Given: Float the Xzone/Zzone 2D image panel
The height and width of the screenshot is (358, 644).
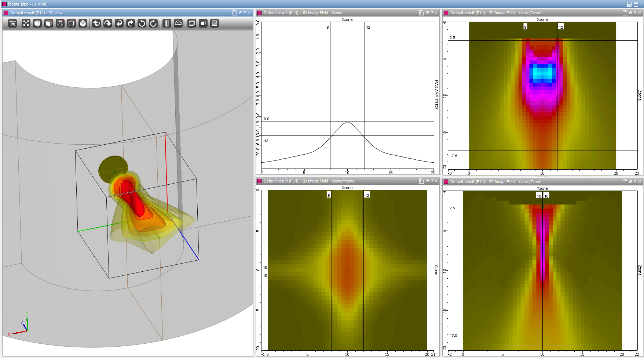Looking at the screenshot, I should click(x=630, y=13).
